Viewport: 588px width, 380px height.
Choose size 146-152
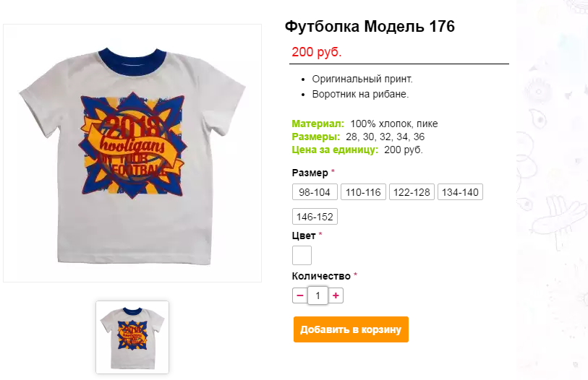coord(315,217)
